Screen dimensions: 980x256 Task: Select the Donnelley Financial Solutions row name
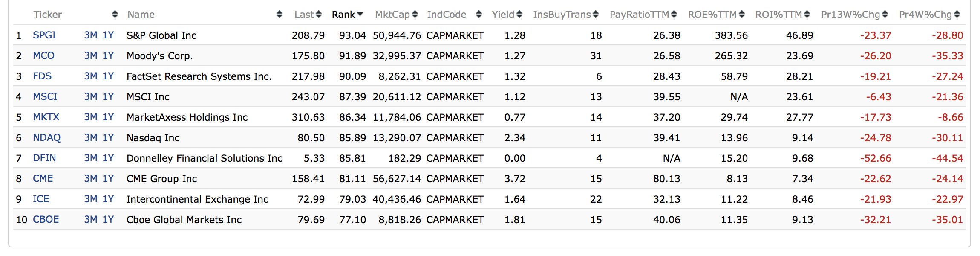coord(204,158)
